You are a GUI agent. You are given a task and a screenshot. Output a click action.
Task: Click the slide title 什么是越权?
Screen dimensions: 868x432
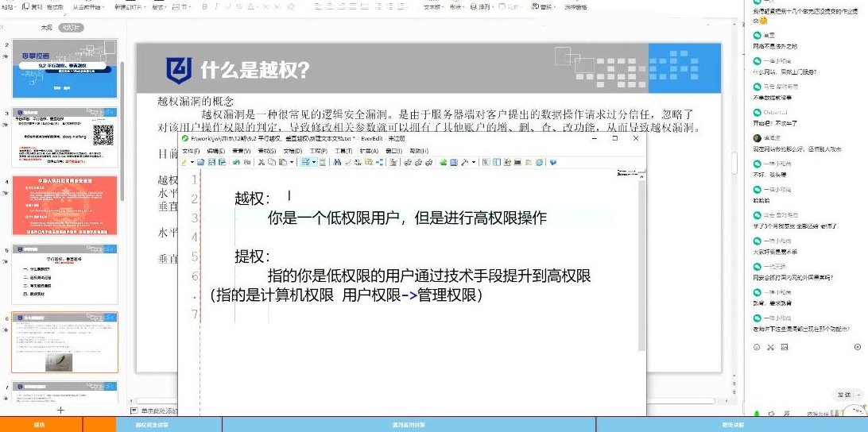click(x=255, y=70)
